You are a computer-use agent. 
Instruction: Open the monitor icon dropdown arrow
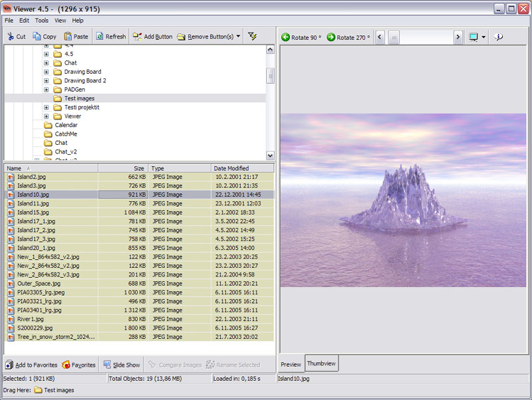click(x=483, y=37)
